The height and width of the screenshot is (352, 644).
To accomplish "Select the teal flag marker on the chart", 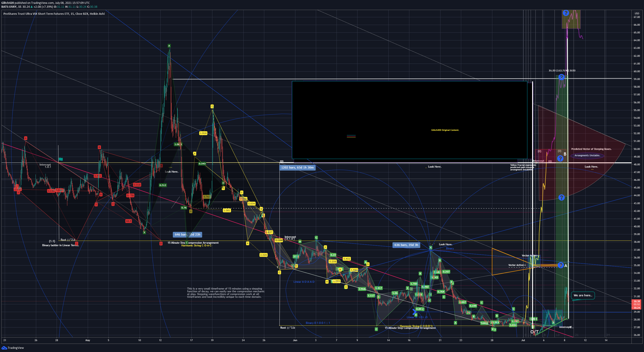I will [61, 159].
